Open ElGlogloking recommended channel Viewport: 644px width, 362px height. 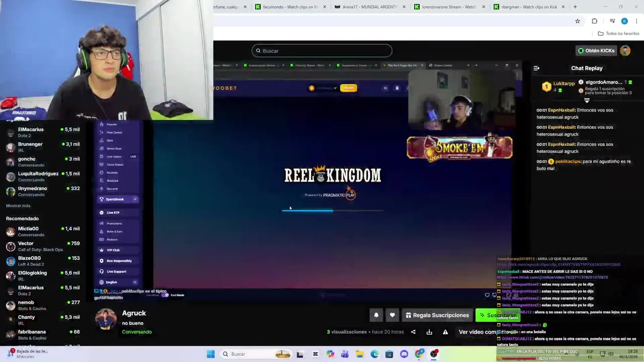43,276
